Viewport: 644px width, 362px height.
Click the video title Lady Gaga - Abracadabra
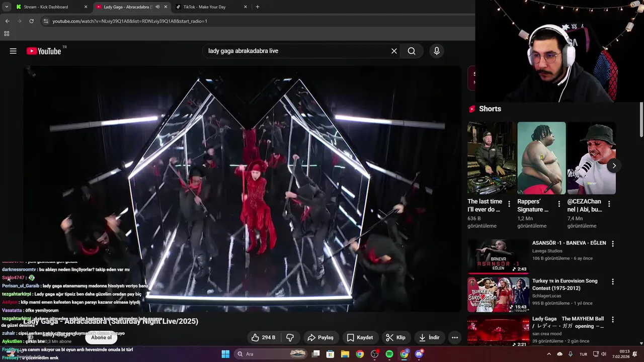click(x=111, y=321)
